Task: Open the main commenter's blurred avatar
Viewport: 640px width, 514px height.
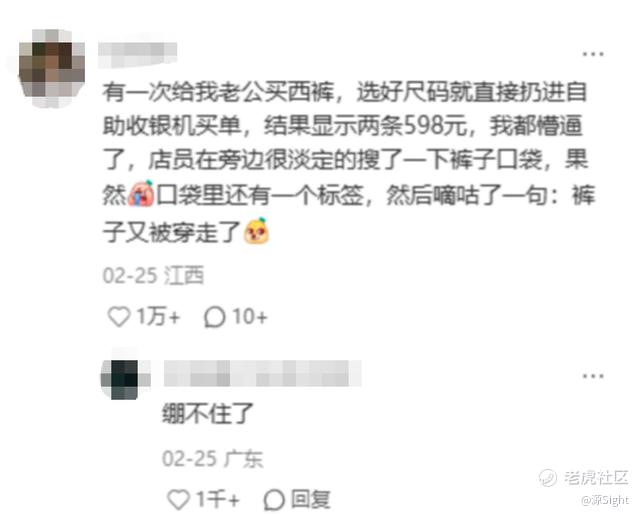Action: (51, 68)
